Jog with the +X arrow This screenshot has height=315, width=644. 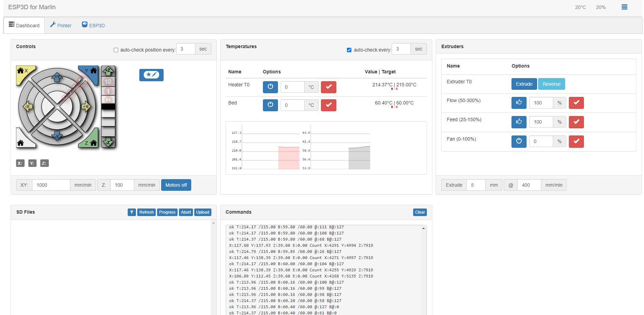coord(86,106)
